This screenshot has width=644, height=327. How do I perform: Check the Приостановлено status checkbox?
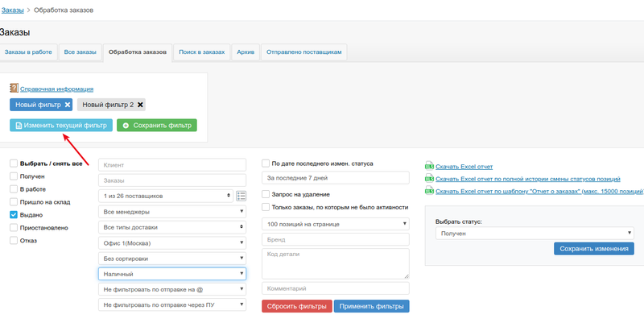pos(14,228)
